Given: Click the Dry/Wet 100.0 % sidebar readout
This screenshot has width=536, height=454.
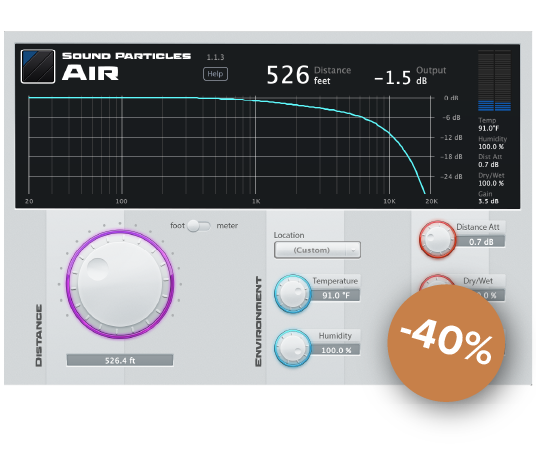Looking at the screenshot, I should pos(491,179).
